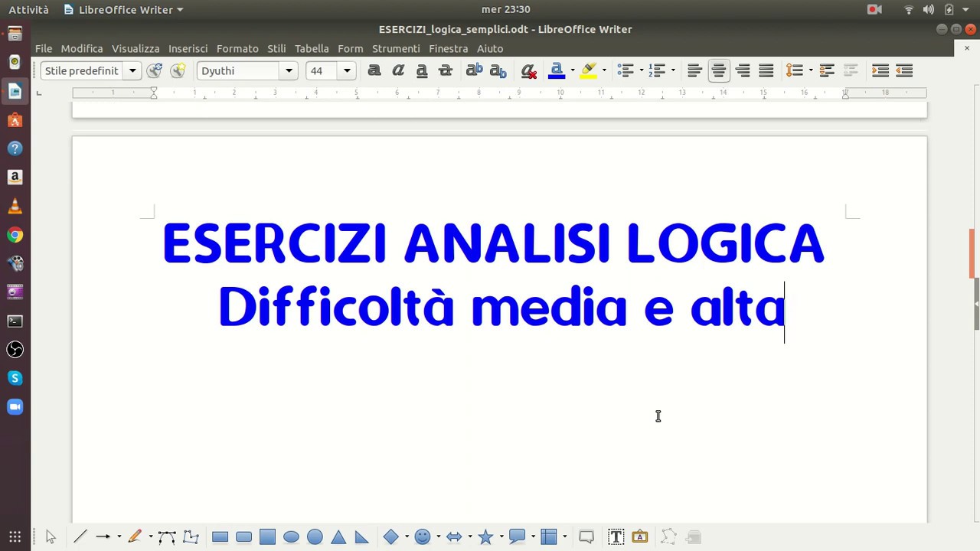This screenshot has height=551, width=980.
Task: Justify paragraph text
Action: (x=766, y=70)
